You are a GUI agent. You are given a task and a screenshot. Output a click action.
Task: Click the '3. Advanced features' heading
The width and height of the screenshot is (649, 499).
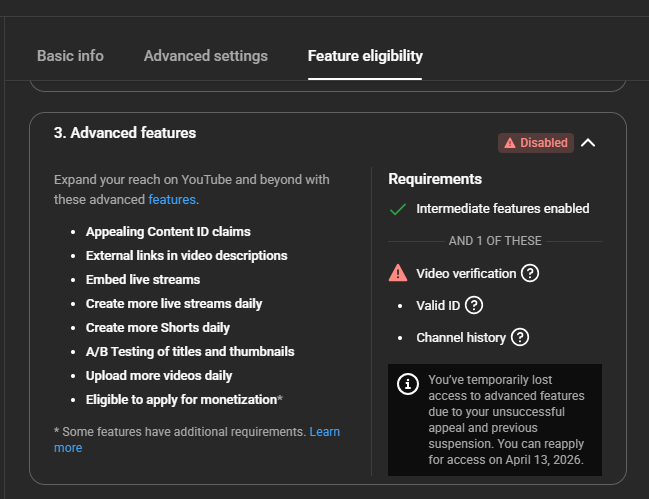(125, 133)
